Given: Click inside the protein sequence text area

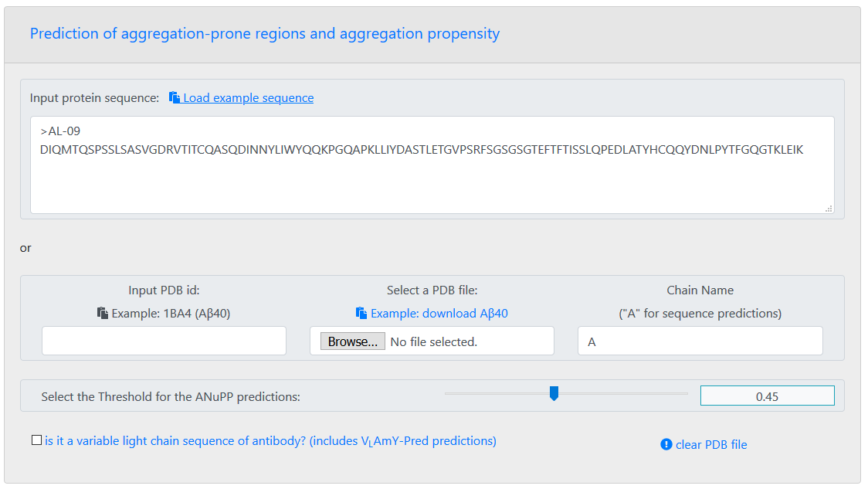Looking at the screenshot, I should point(432,165).
